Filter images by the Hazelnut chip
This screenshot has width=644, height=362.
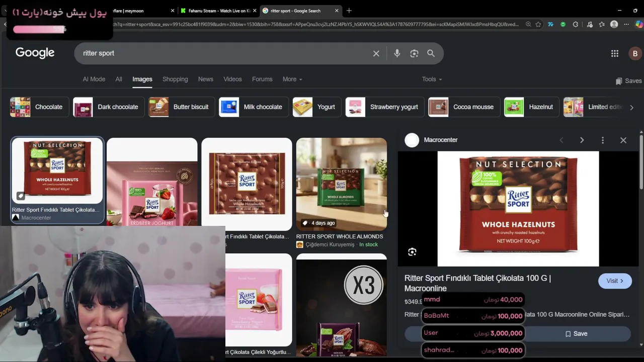[x=532, y=107]
